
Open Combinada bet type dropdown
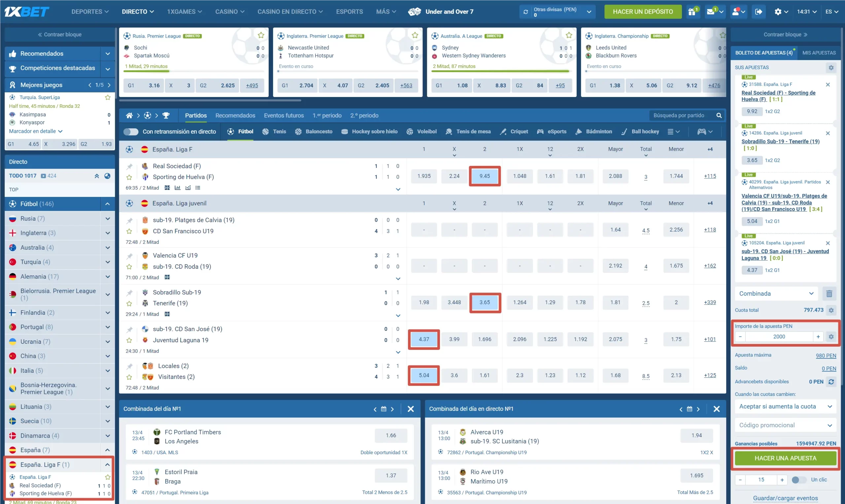pos(776,294)
